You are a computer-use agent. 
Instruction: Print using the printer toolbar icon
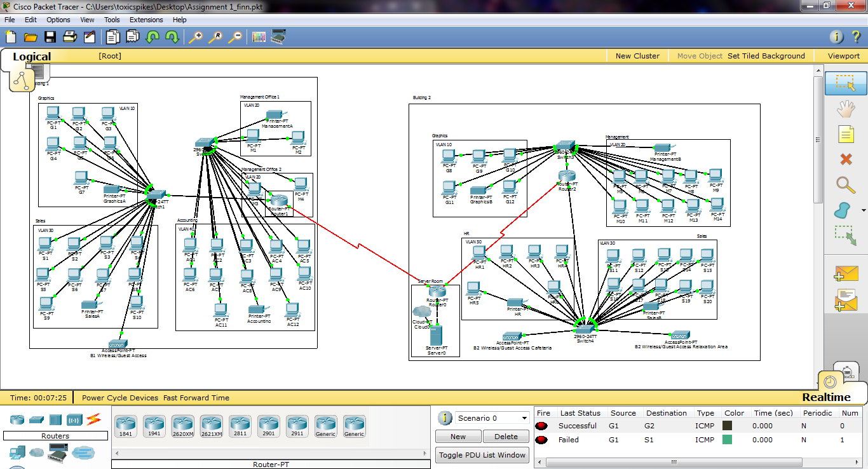coord(69,37)
